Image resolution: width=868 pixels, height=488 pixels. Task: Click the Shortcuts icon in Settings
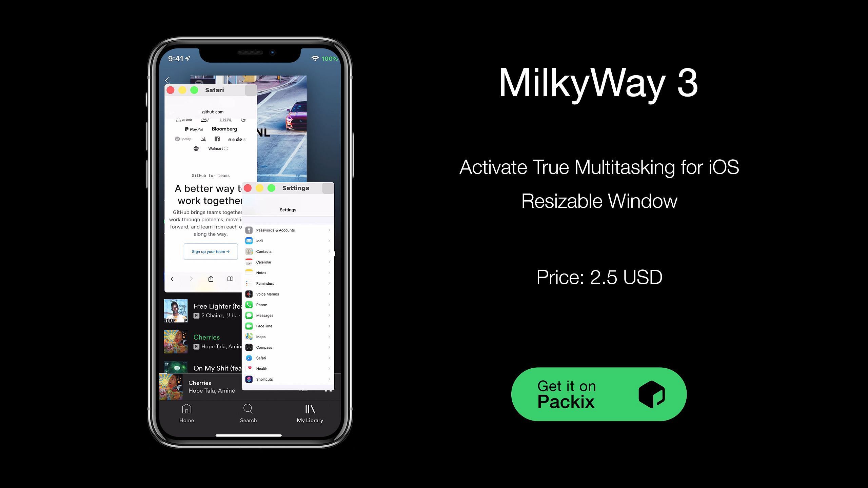[x=249, y=379]
